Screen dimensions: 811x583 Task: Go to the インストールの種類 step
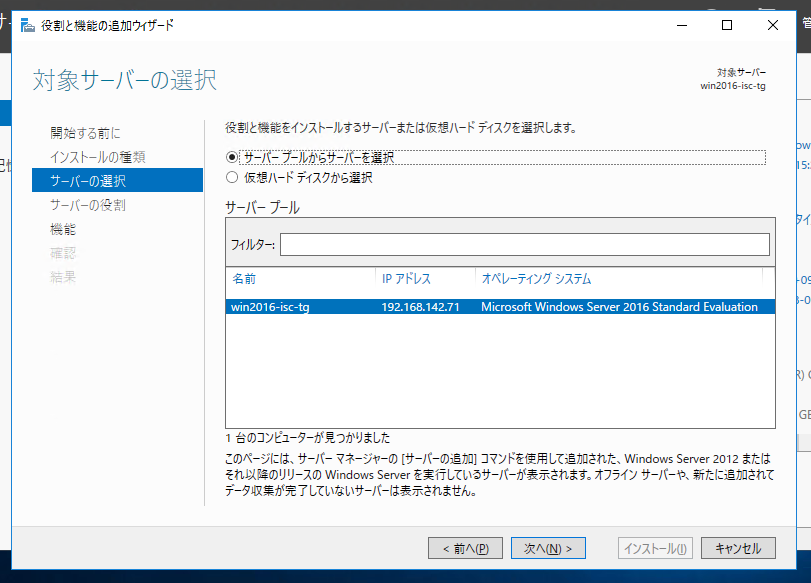coord(98,157)
